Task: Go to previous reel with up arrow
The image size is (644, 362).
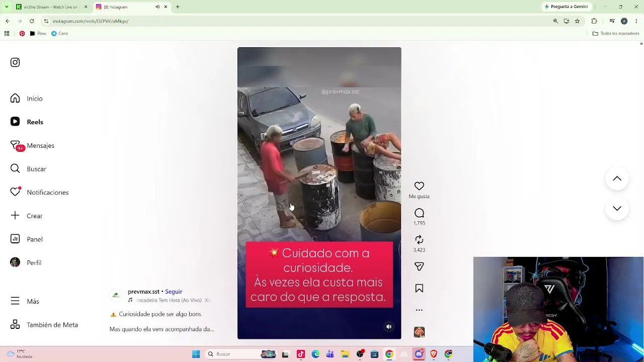Action: 617,179
